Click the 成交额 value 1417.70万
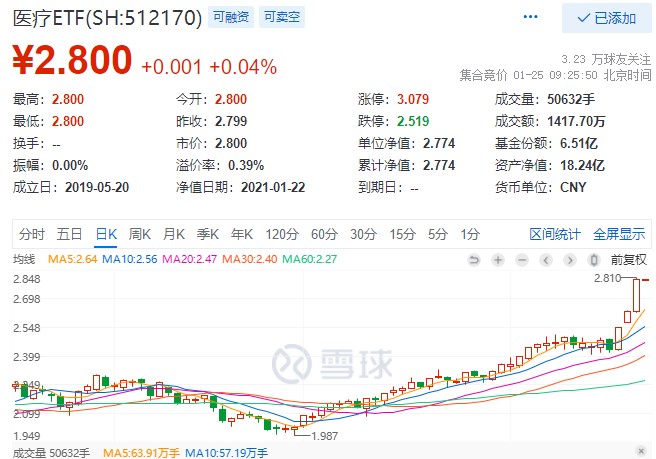 click(576, 121)
